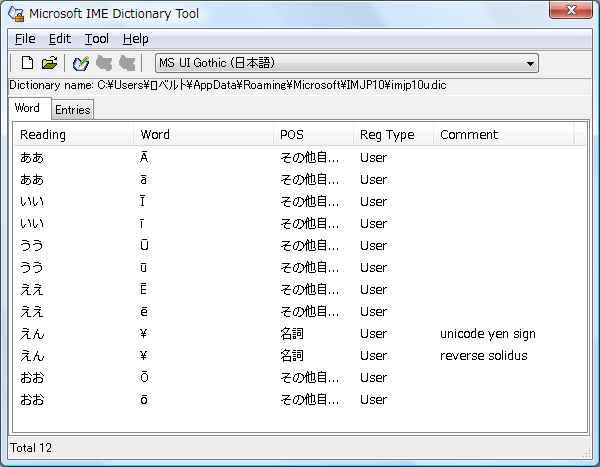600x467 pixels.
Task: Select the row with word Ō
Action: [x=300, y=377]
